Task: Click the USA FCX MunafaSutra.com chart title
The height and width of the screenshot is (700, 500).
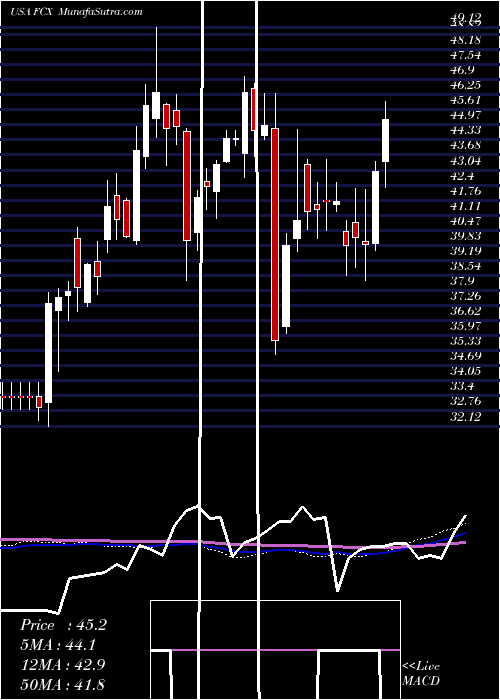Action: tap(76, 11)
